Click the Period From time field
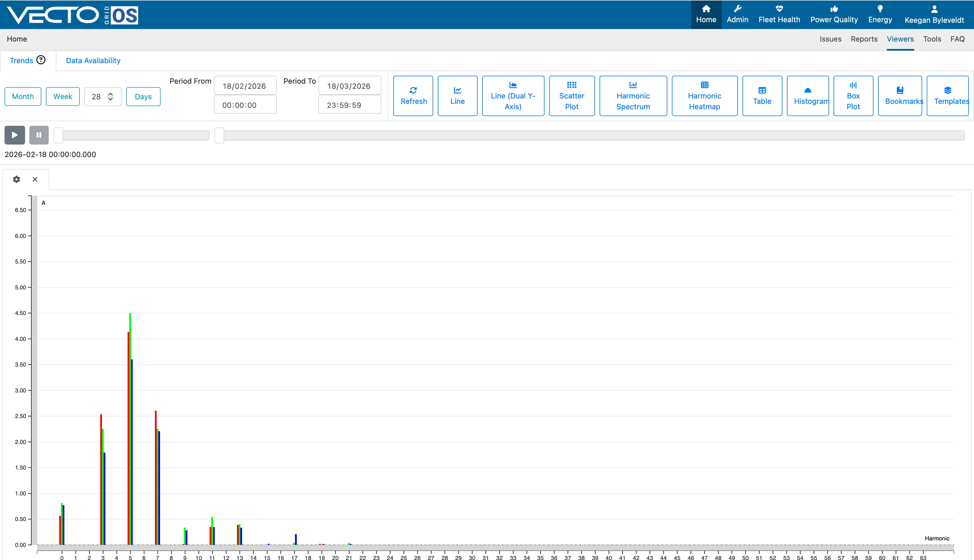The height and width of the screenshot is (560, 974). tap(245, 105)
